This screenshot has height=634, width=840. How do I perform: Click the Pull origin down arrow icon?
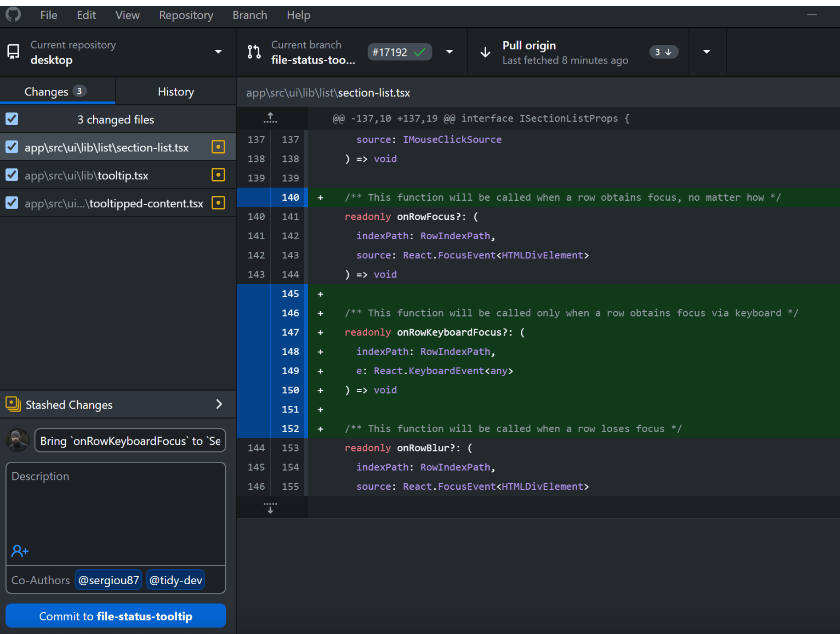pos(485,52)
